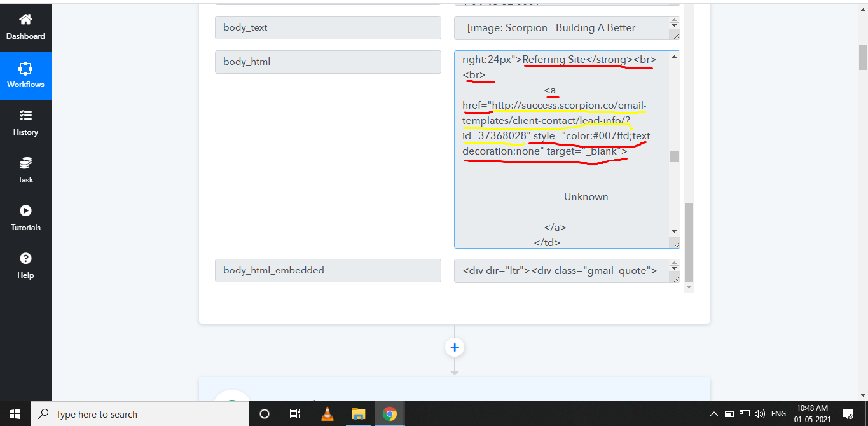Click the Cortana circle icon in the taskbar
Screen dimensions: 868x426
pos(265,414)
